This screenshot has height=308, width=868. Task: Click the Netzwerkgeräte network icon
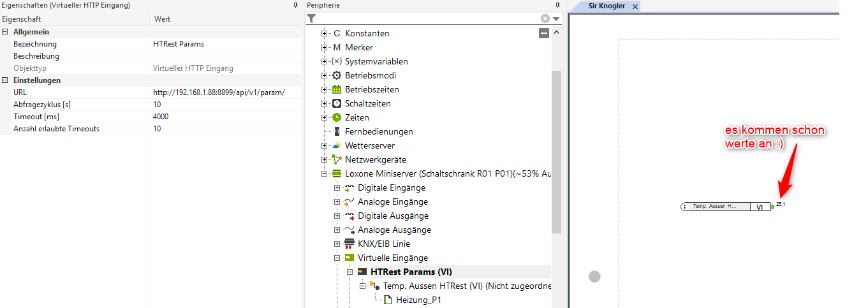click(x=337, y=159)
